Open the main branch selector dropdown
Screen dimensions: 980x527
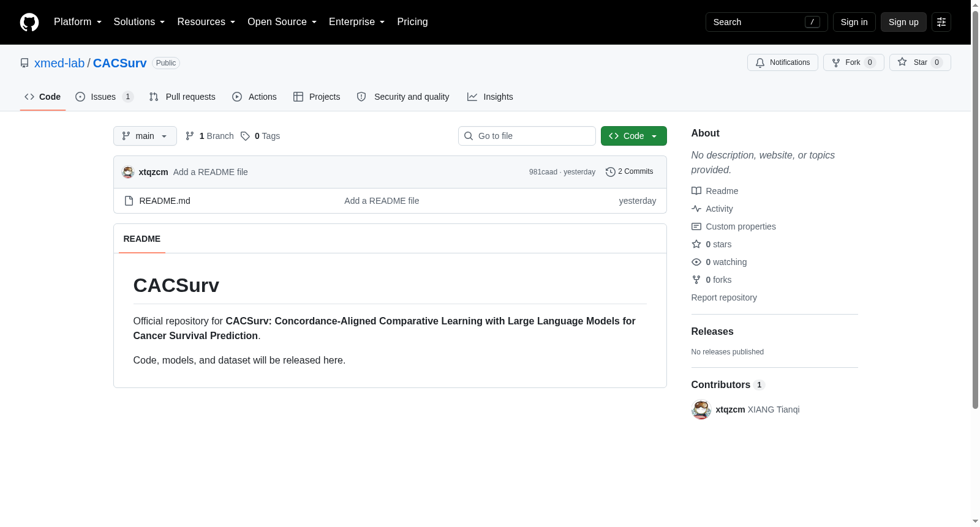coord(145,136)
